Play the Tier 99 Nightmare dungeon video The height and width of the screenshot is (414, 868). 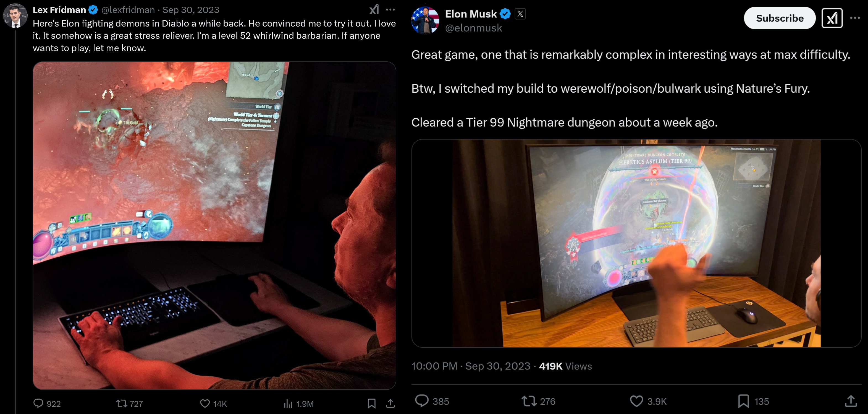coord(636,243)
